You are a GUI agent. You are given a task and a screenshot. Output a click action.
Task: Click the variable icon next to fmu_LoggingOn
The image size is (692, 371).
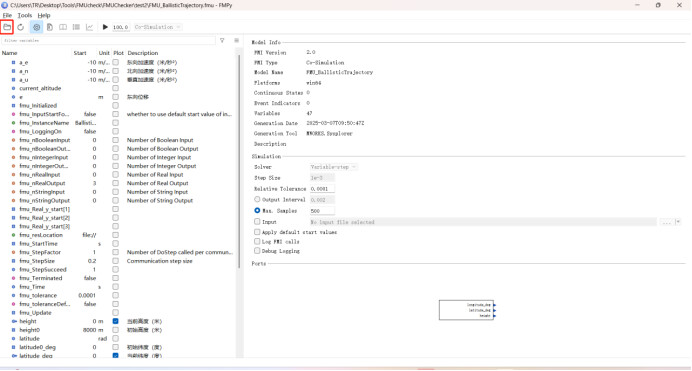(x=13, y=131)
